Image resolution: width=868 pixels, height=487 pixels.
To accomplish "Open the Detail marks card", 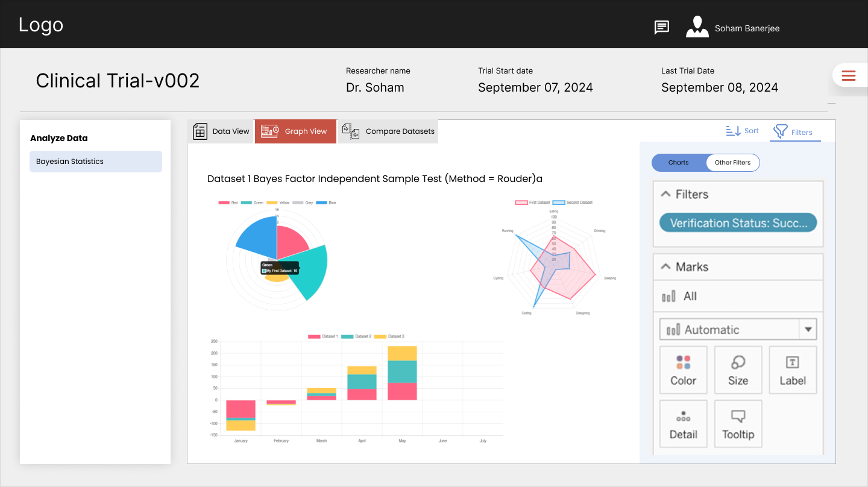I will click(x=683, y=424).
